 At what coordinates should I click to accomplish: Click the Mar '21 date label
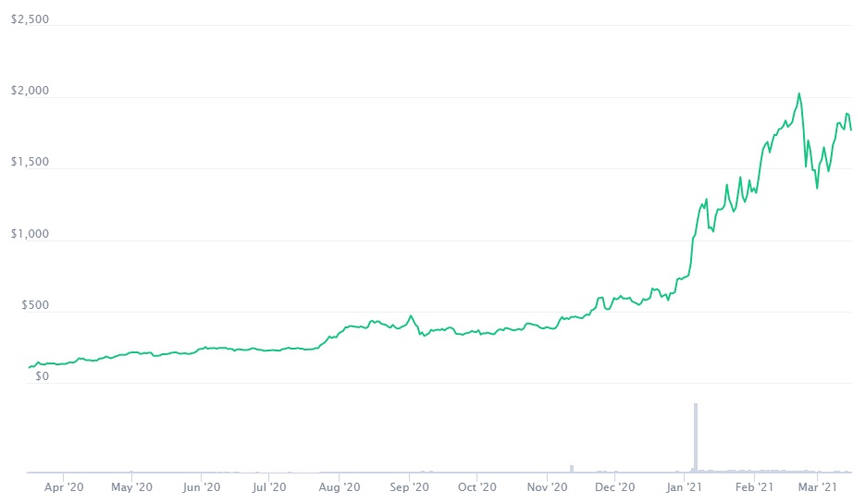[x=819, y=486]
